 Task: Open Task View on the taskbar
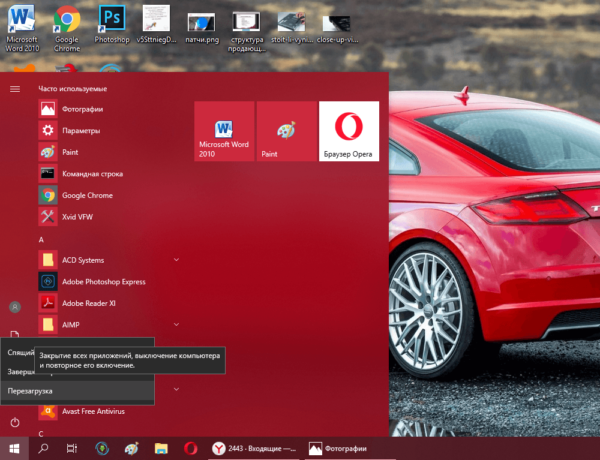(72, 448)
